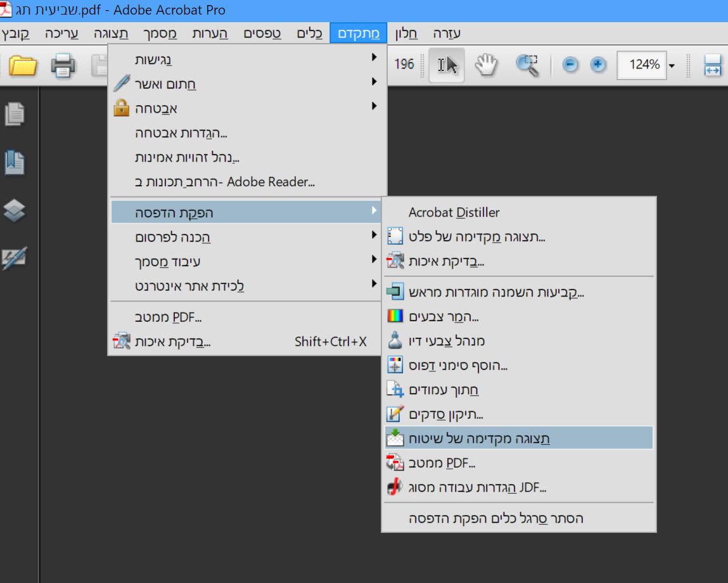Open the חלון menu

[406, 34]
